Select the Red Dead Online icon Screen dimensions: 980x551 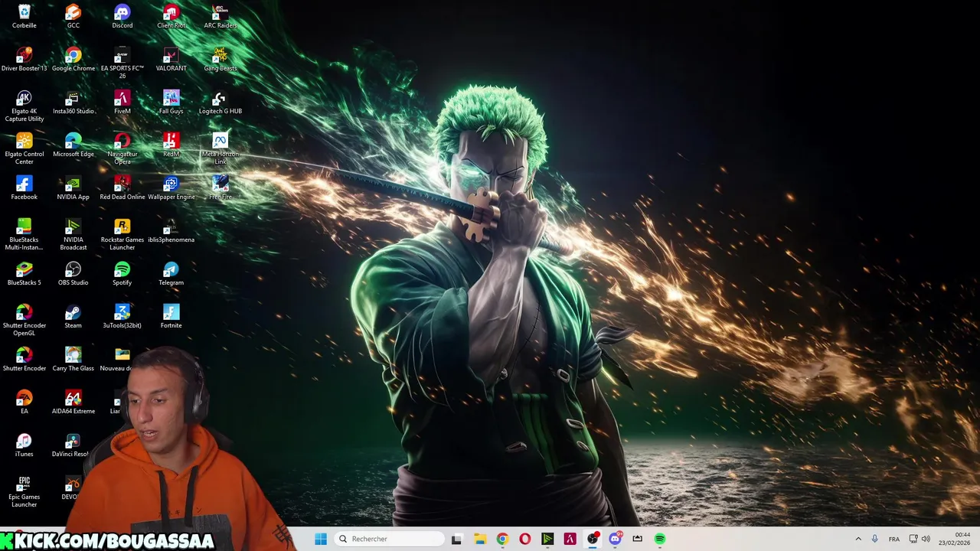122,188
